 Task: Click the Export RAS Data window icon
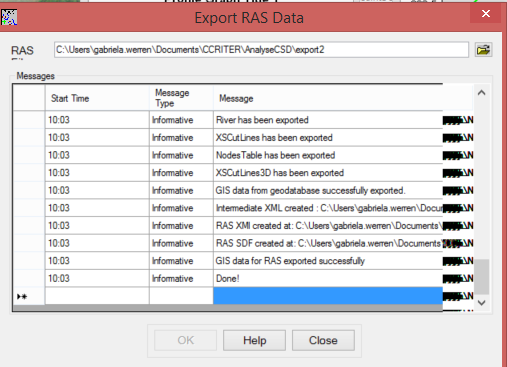pyautogui.click(x=9, y=17)
